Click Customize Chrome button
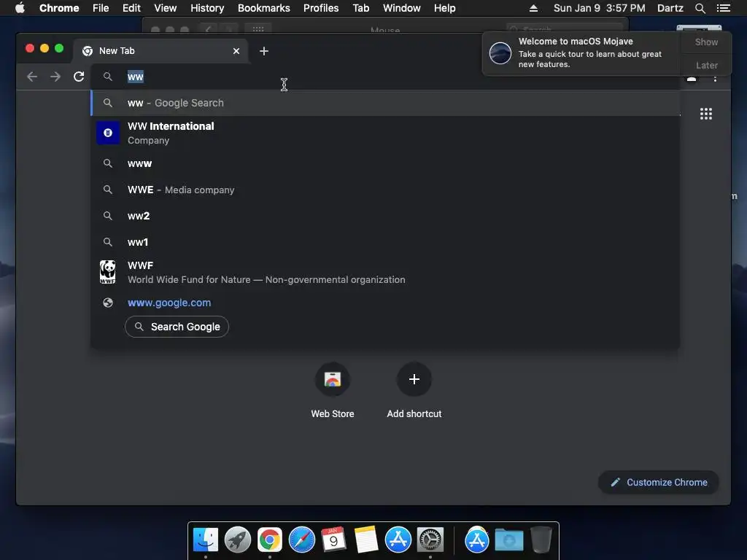Screen dimensions: 747x560 tap(659, 483)
